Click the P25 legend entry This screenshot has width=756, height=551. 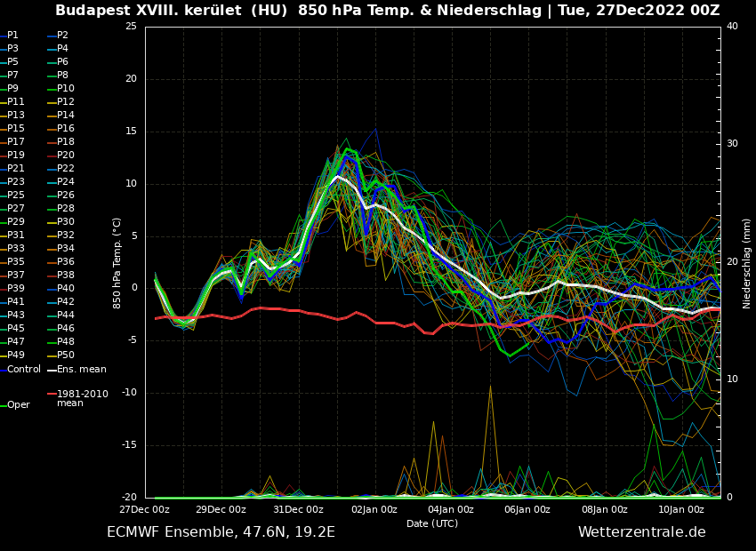pos(15,195)
